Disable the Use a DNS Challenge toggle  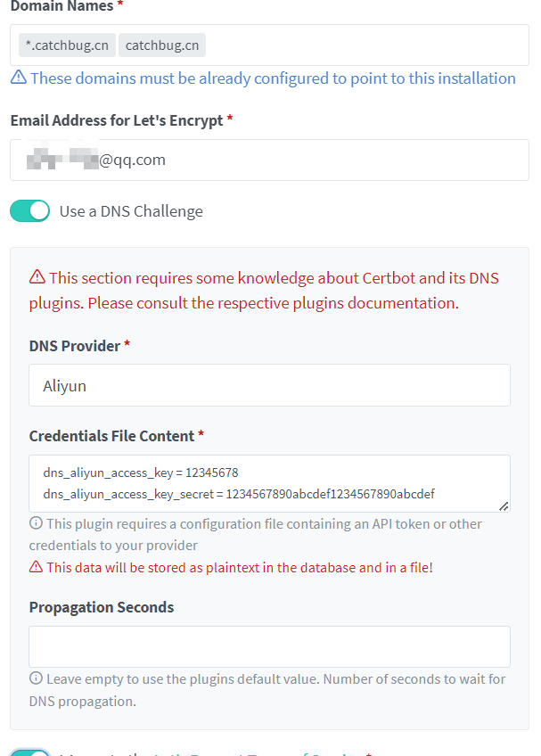pos(29,211)
